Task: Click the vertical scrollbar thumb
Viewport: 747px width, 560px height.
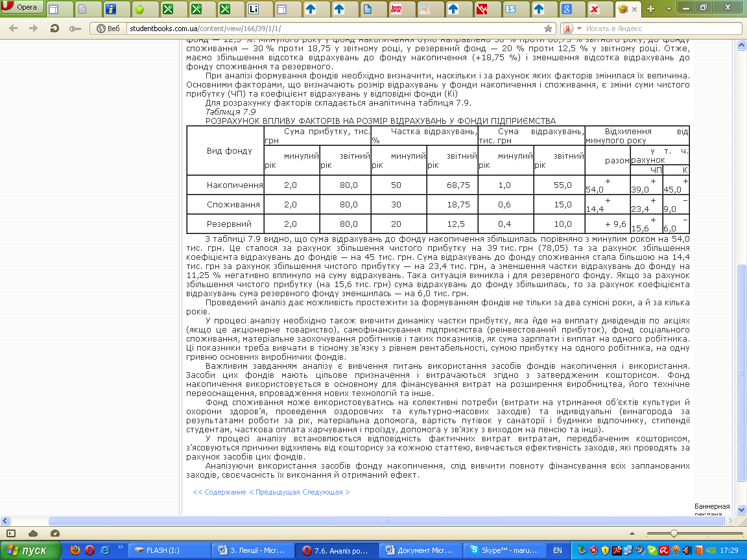Action: click(x=741, y=373)
